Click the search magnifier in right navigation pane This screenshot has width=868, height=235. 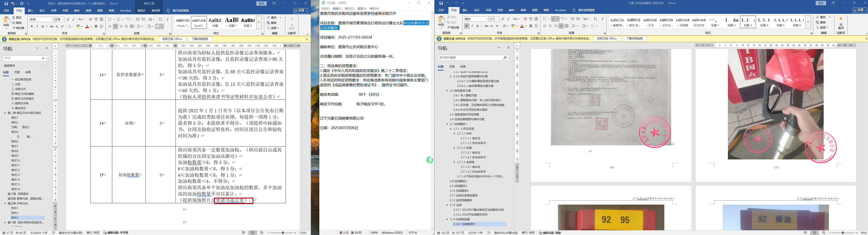tap(505, 58)
